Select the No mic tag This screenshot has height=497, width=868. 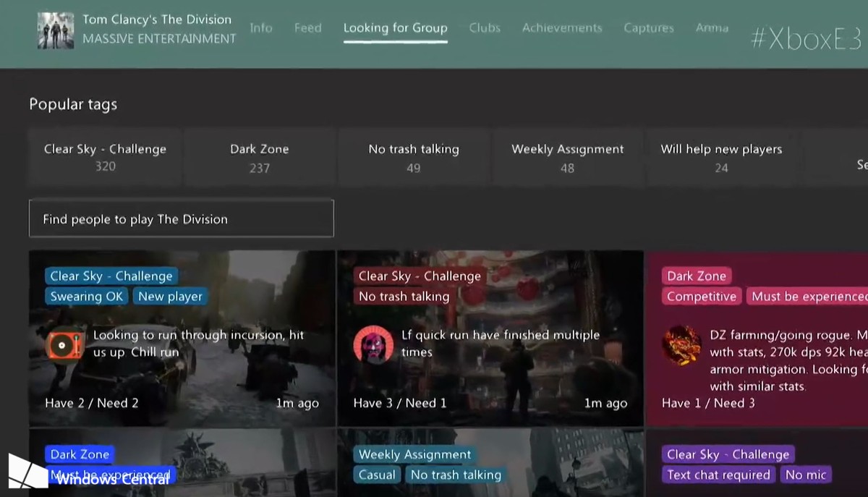click(806, 475)
